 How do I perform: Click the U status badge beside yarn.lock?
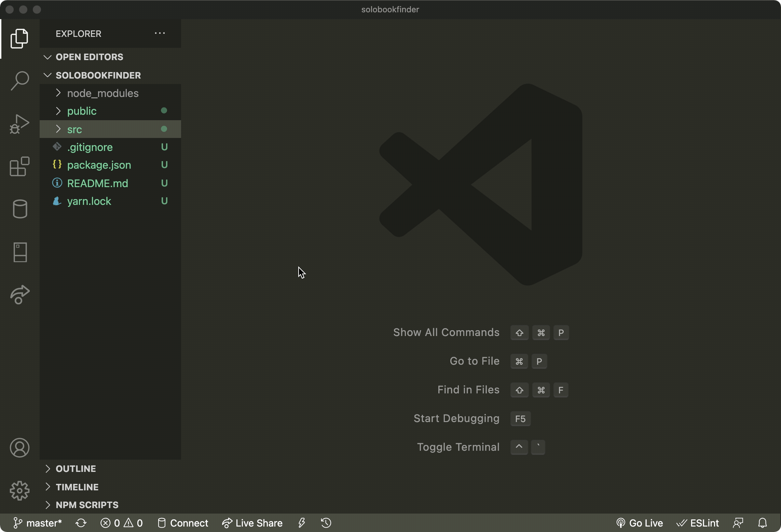point(164,201)
